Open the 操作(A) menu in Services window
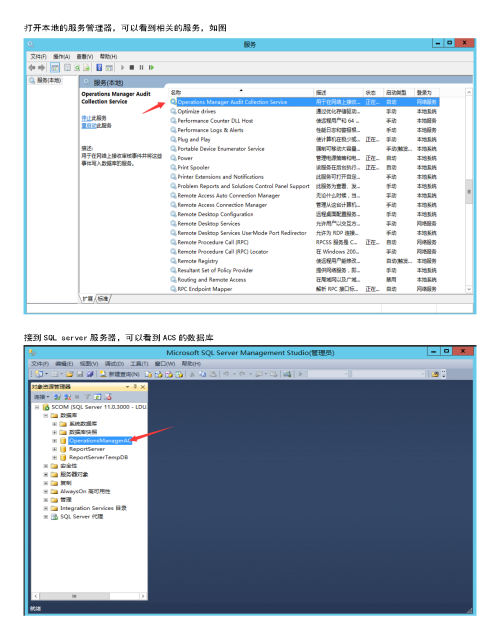 point(62,57)
